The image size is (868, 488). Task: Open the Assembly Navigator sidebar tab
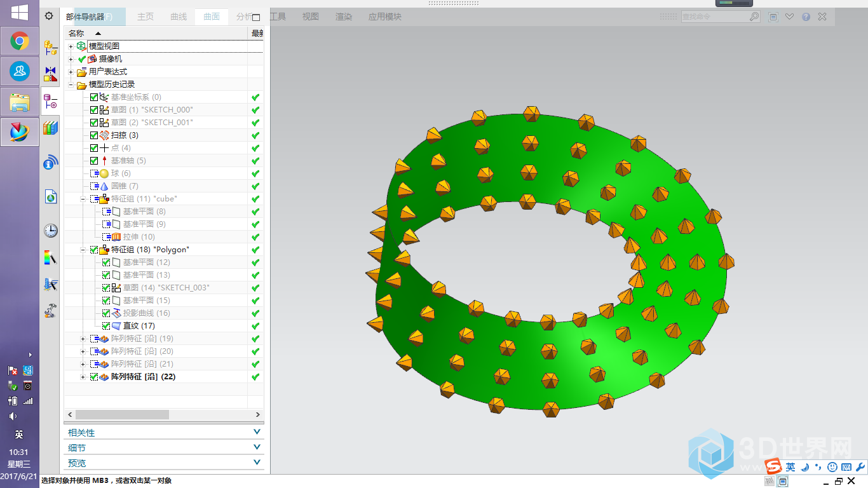(x=50, y=46)
